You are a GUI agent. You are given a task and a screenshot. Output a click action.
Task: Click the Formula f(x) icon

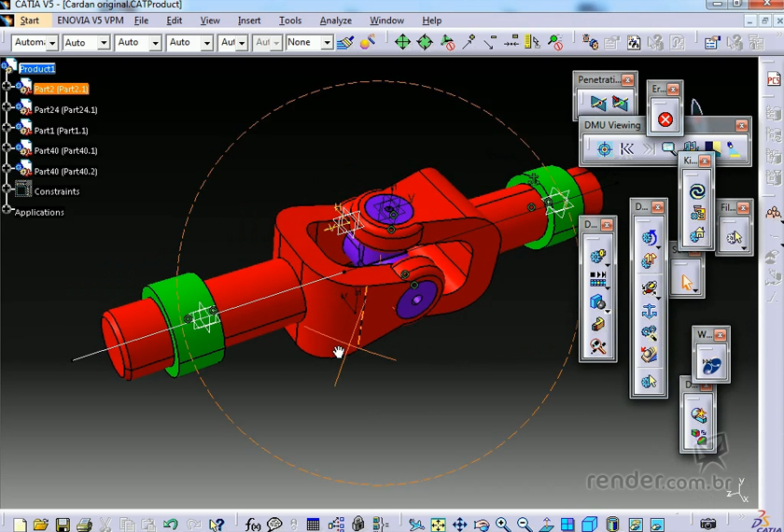[x=253, y=525]
